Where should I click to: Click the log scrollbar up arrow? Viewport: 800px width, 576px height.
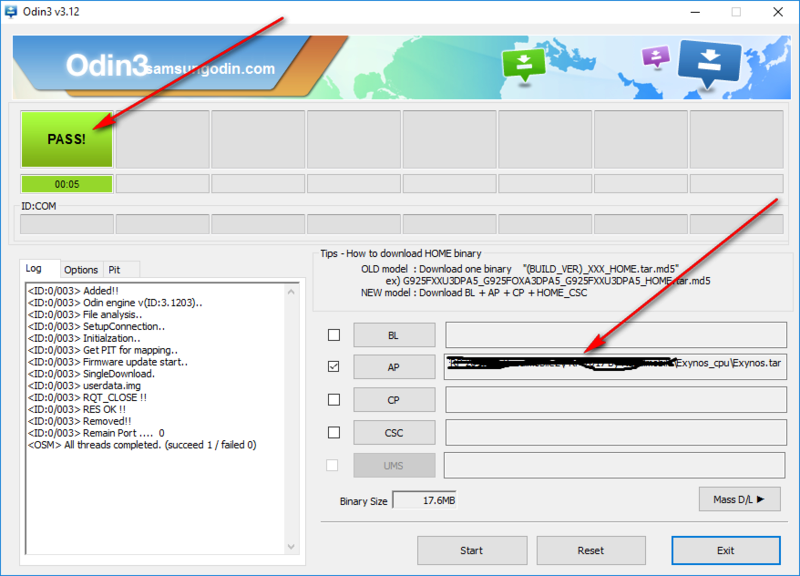(291, 292)
